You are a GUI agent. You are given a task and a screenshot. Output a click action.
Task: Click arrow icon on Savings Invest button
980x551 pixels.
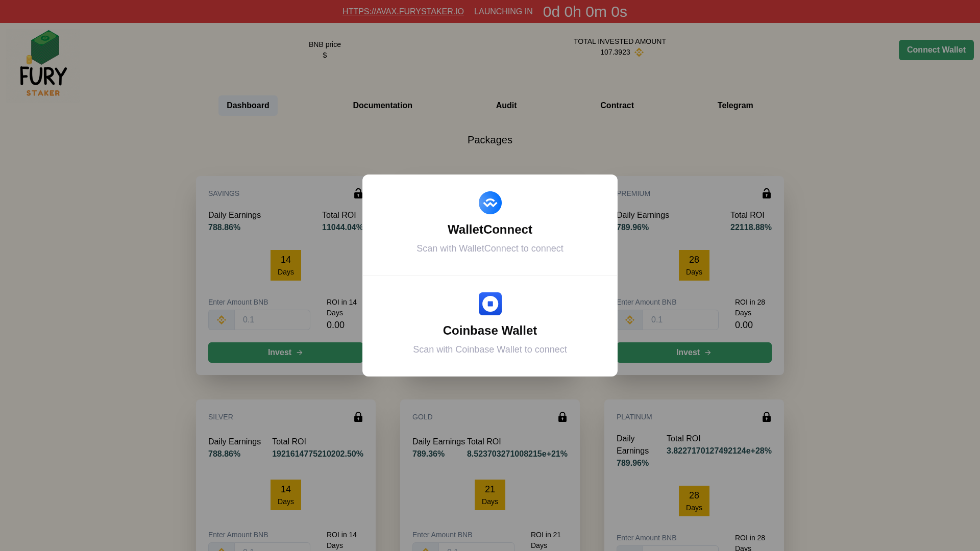coord(300,353)
